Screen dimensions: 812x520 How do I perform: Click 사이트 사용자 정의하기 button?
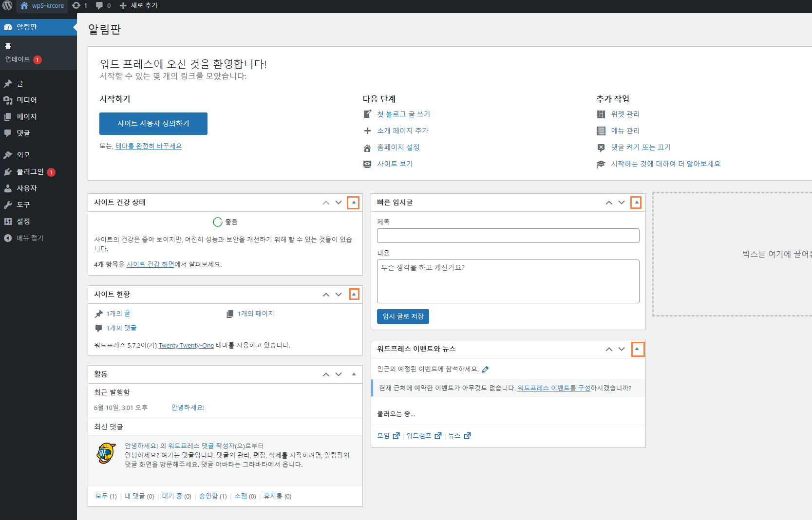tap(153, 124)
